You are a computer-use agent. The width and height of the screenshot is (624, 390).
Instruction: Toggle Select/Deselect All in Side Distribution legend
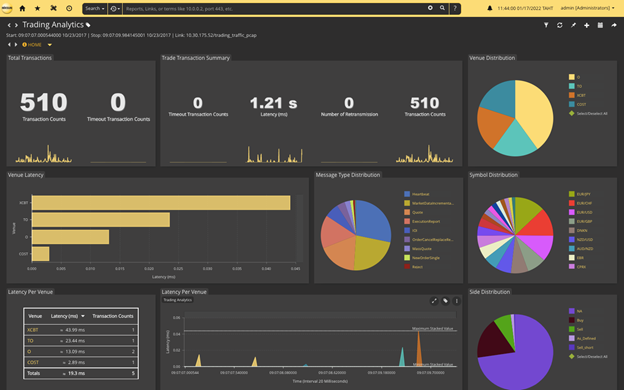[588, 356]
